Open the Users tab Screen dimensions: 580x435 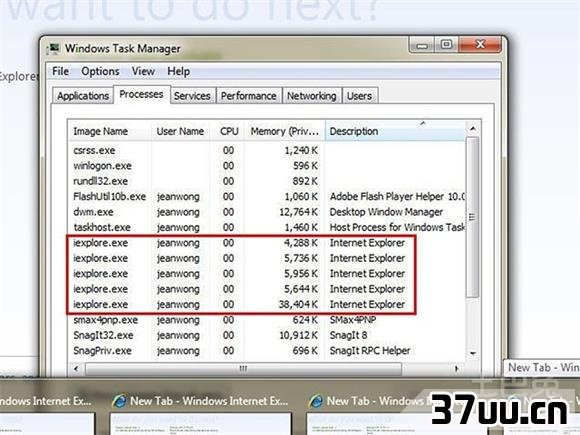click(x=360, y=96)
